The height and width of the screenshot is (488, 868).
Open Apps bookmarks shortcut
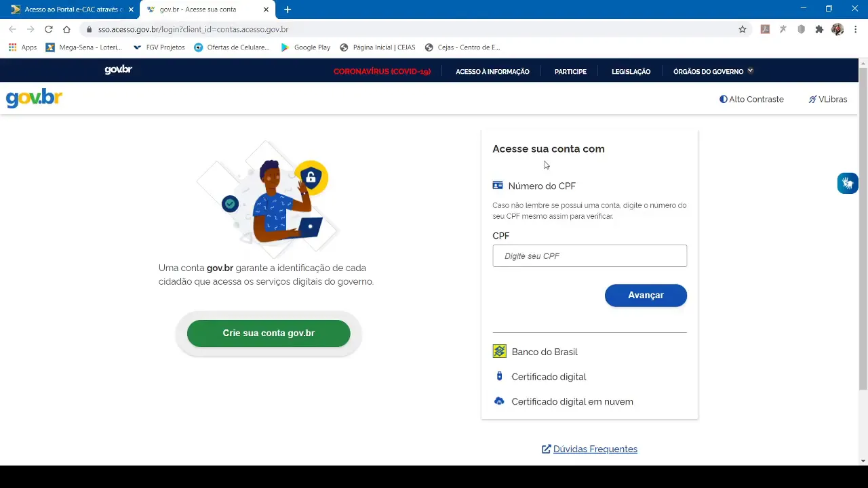tap(22, 47)
